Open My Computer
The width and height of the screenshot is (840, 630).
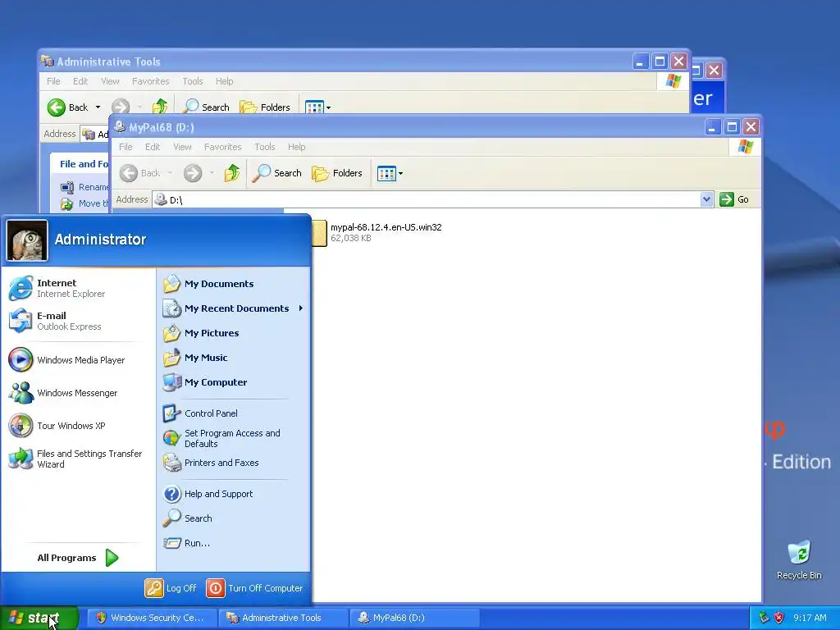[233, 382]
